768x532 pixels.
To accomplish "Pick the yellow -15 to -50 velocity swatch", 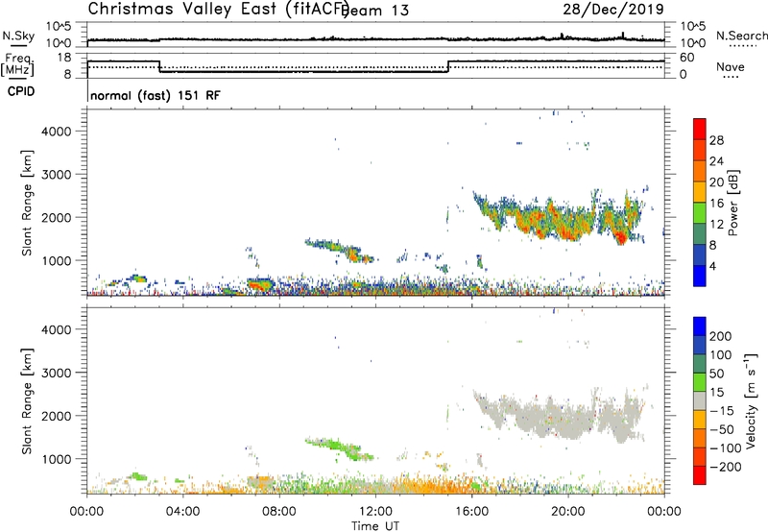I will click(x=700, y=420).
